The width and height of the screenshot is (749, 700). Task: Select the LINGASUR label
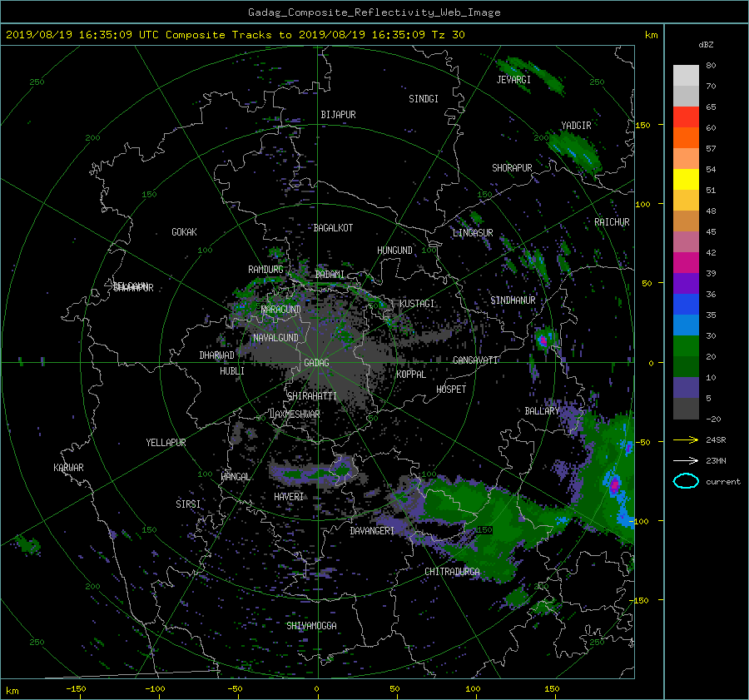point(473,233)
